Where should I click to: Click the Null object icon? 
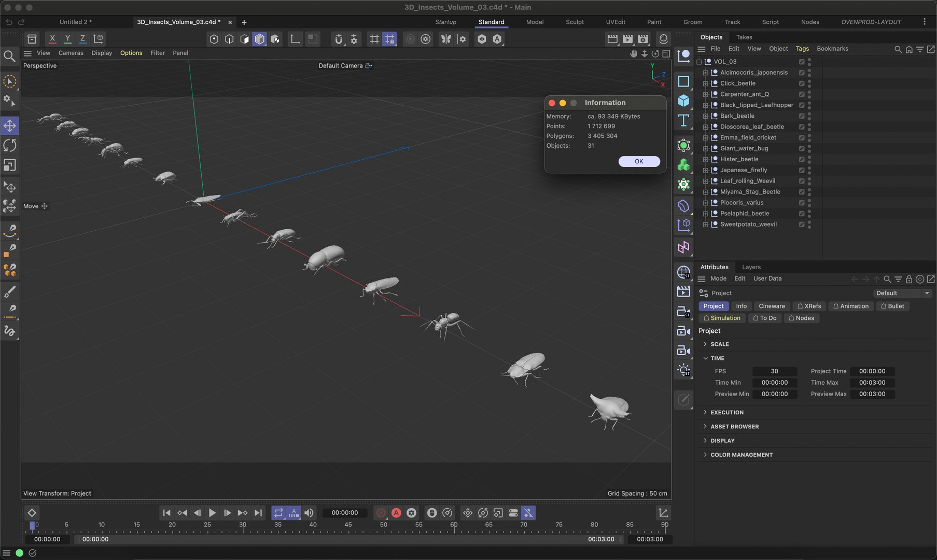click(683, 55)
